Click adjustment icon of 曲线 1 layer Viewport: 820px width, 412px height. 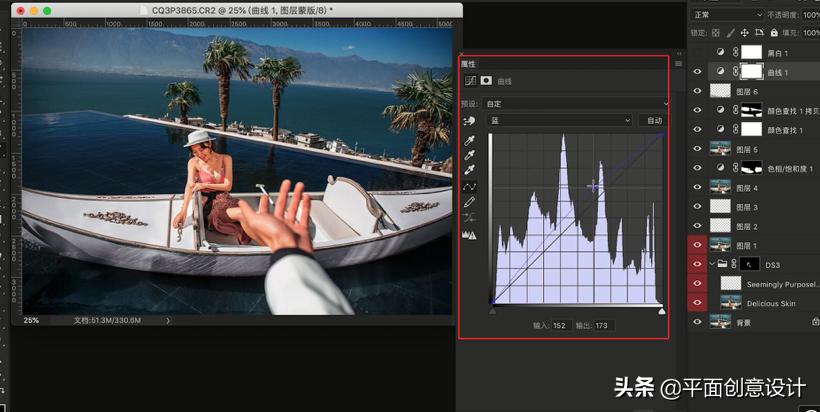click(721, 72)
